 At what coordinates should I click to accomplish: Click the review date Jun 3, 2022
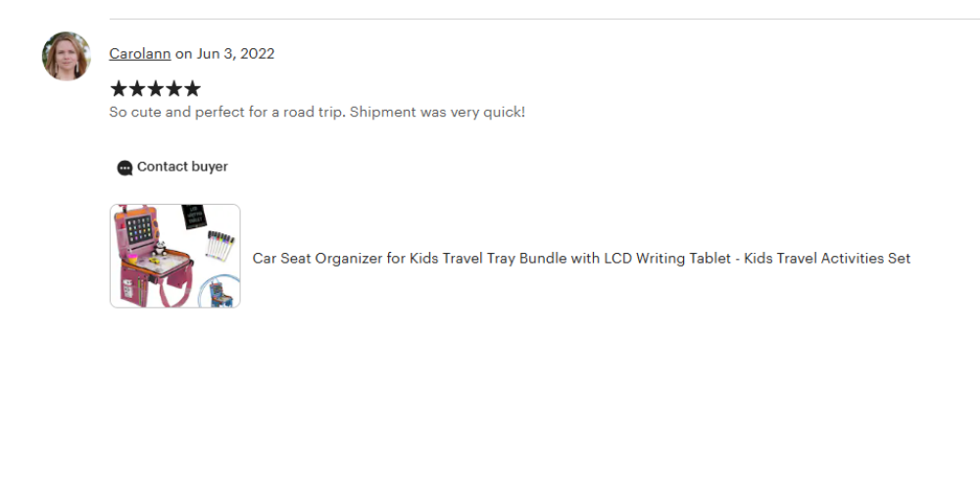[235, 54]
